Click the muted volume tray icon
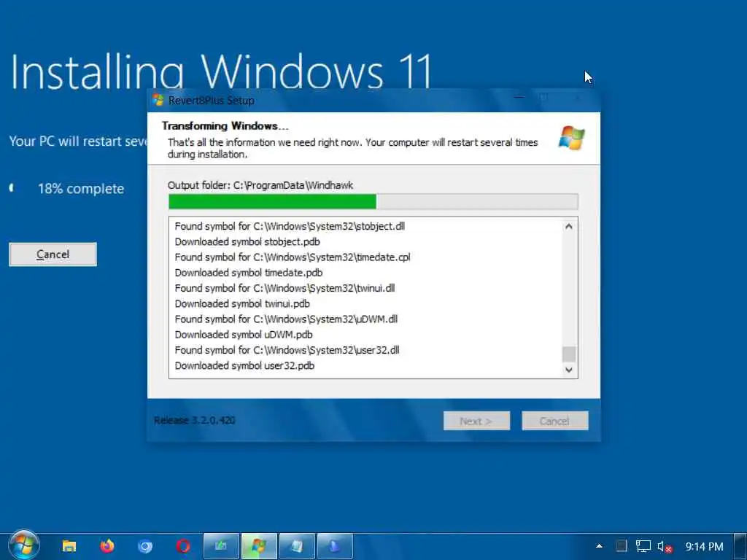The width and height of the screenshot is (747, 560). (x=665, y=547)
